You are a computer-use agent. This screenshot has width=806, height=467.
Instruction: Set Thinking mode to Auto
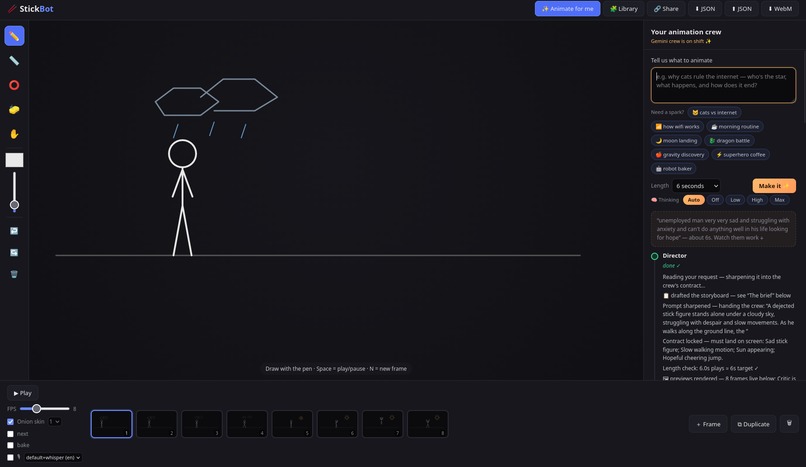693,200
